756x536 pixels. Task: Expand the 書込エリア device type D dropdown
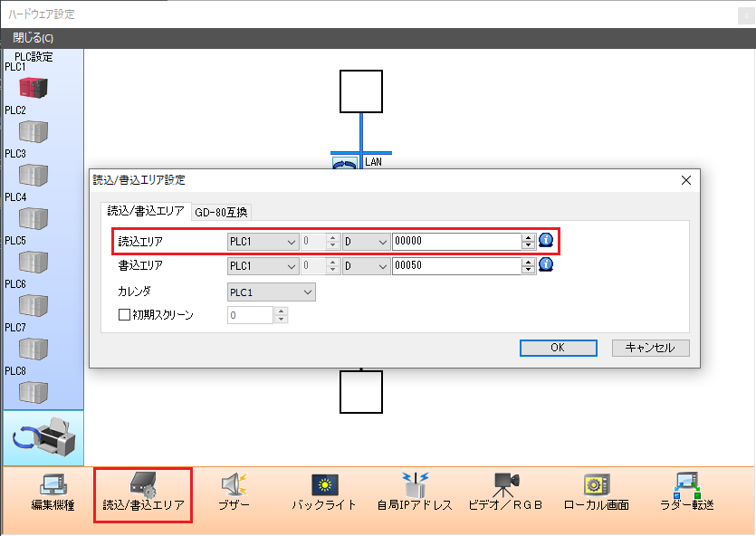pyautogui.click(x=366, y=265)
